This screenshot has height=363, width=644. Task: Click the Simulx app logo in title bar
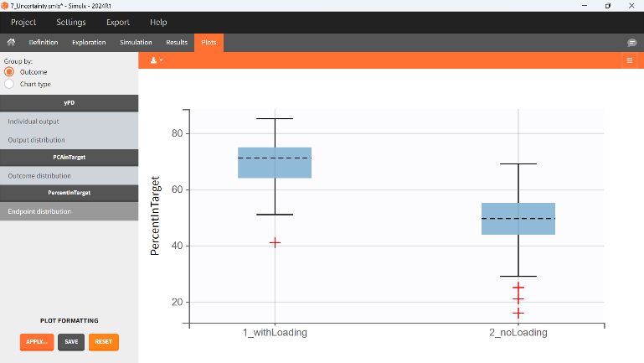(5, 5)
